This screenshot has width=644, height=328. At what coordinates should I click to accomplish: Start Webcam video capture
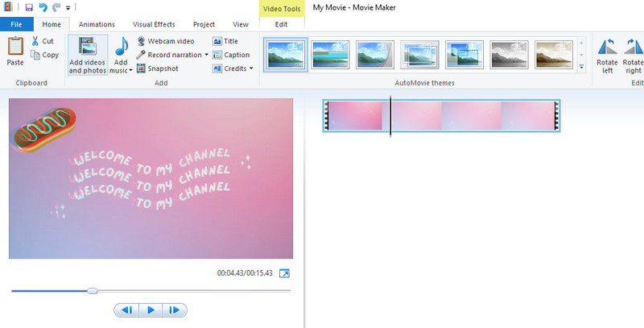click(165, 41)
